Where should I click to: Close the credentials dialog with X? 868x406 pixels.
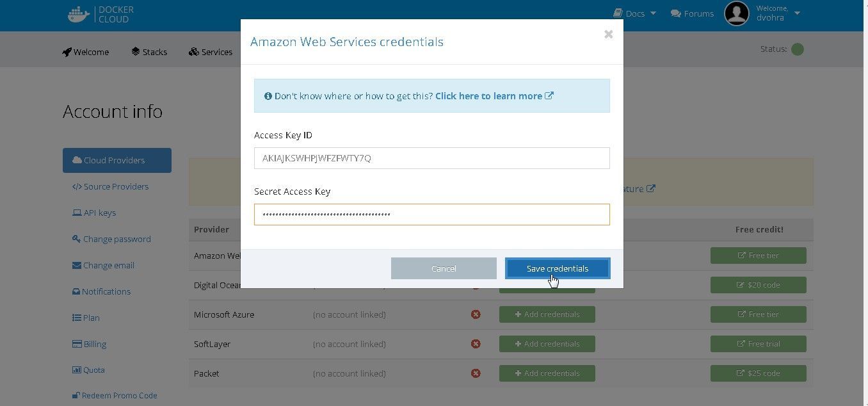click(608, 35)
